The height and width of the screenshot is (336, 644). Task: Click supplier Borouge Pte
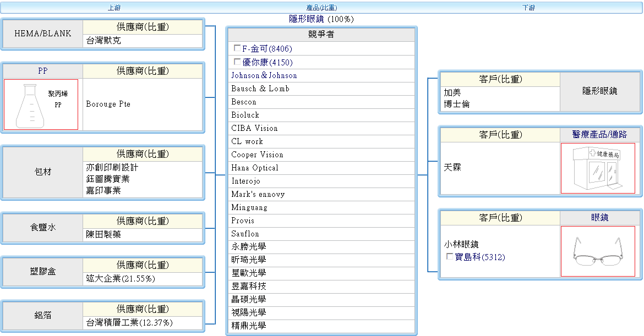[108, 104]
